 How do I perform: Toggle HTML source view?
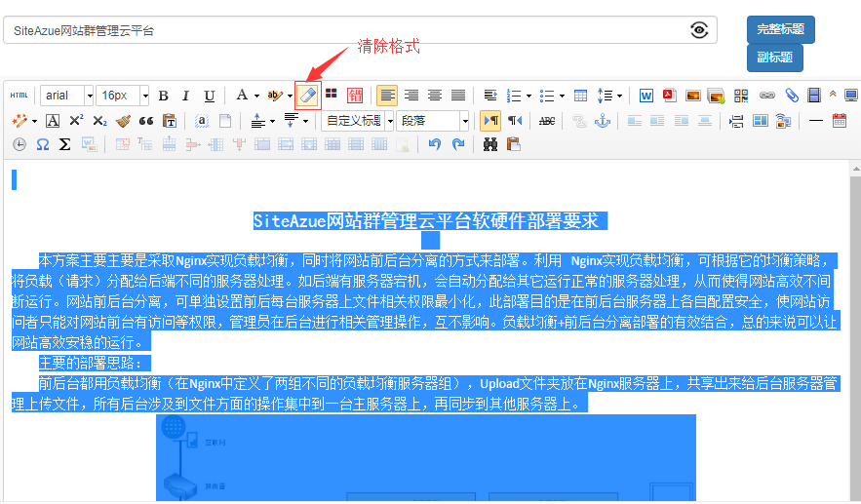point(20,96)
